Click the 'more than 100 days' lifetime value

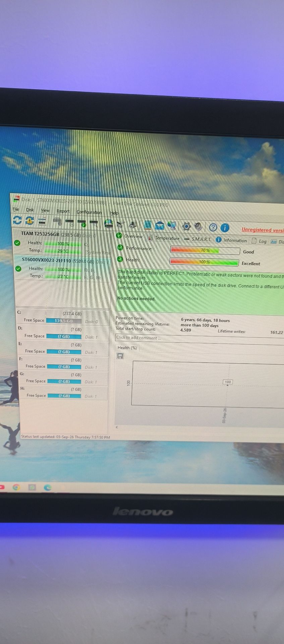coord(200,325)
